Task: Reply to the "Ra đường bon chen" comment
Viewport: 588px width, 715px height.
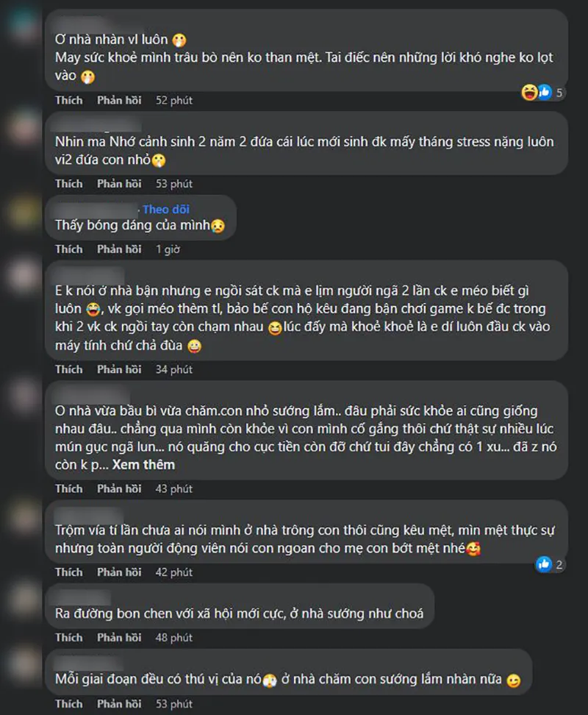Action: tap(119, 637)
